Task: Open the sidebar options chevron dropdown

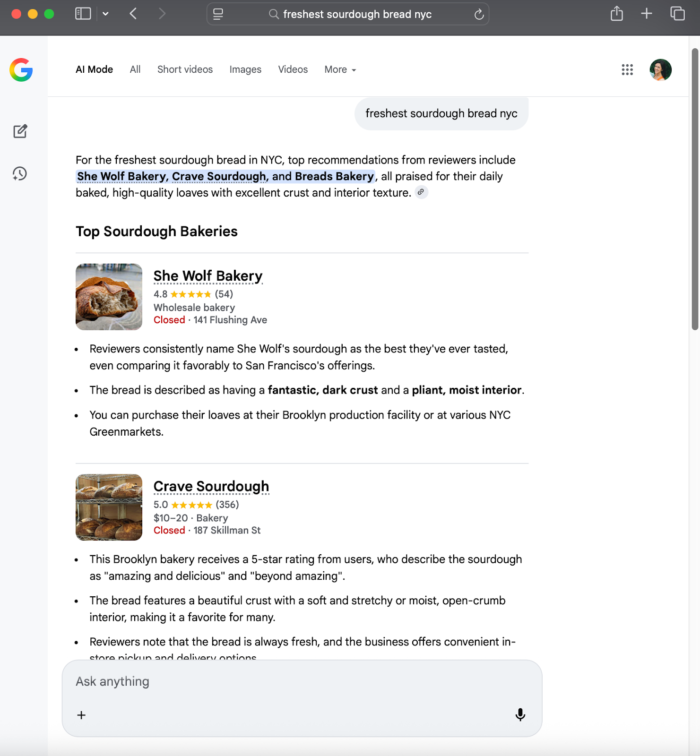Action: click(x=105, y=14)
